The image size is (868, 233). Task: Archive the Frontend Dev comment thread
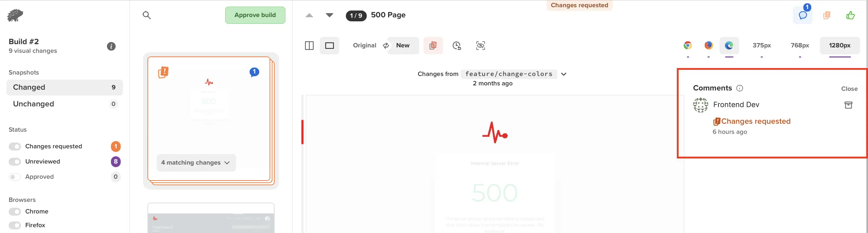pyautogui.click(x=848, y=105)
